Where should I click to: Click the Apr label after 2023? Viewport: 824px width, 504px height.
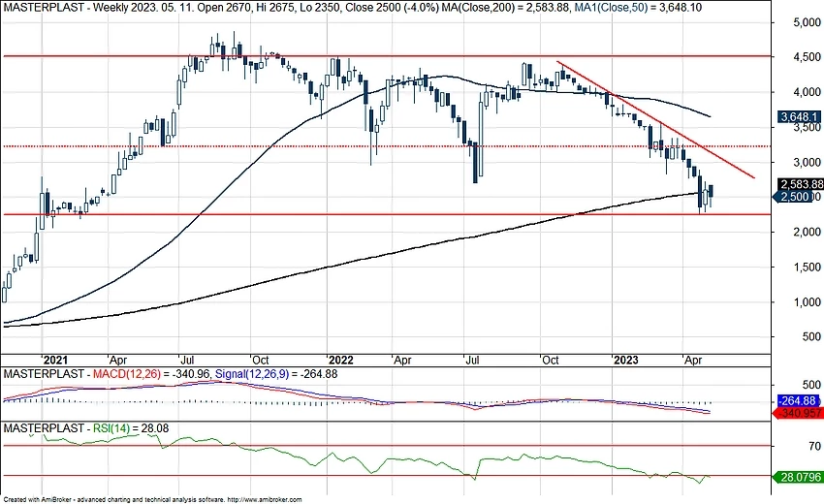click(x=693, y=360)
